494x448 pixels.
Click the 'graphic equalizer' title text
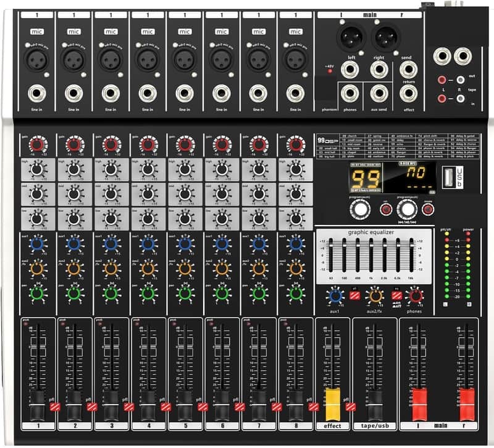pyautogui.click(x=371, y=232)
